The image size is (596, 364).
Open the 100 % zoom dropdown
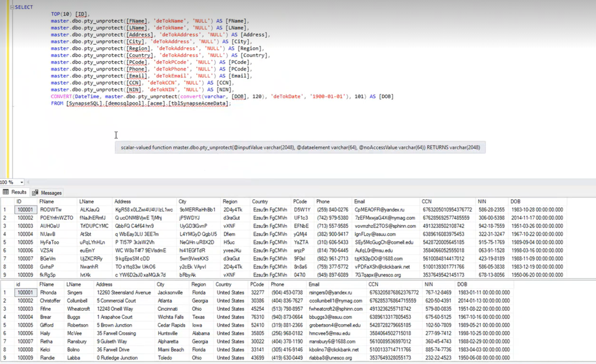click(x=21, y=183)
